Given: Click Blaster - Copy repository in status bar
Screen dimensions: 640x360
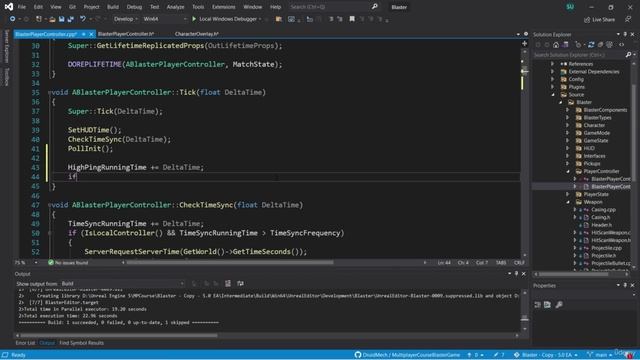Looking at the screenshot, I should point(547,355).
